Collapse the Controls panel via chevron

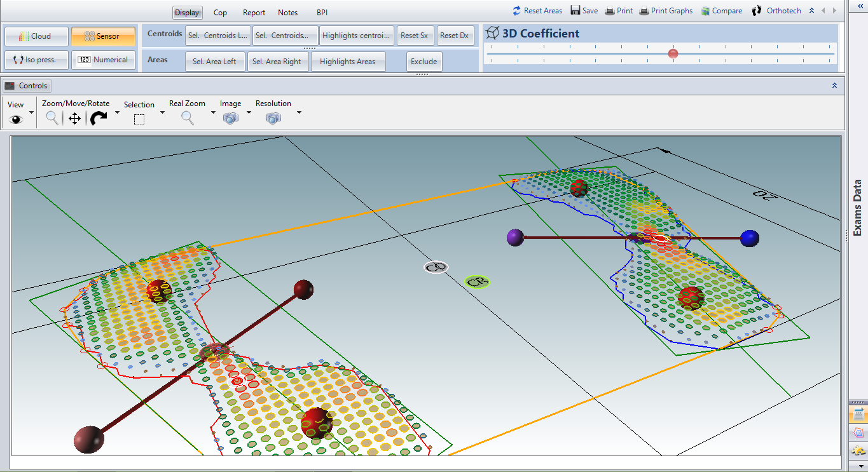coord(835,85)
